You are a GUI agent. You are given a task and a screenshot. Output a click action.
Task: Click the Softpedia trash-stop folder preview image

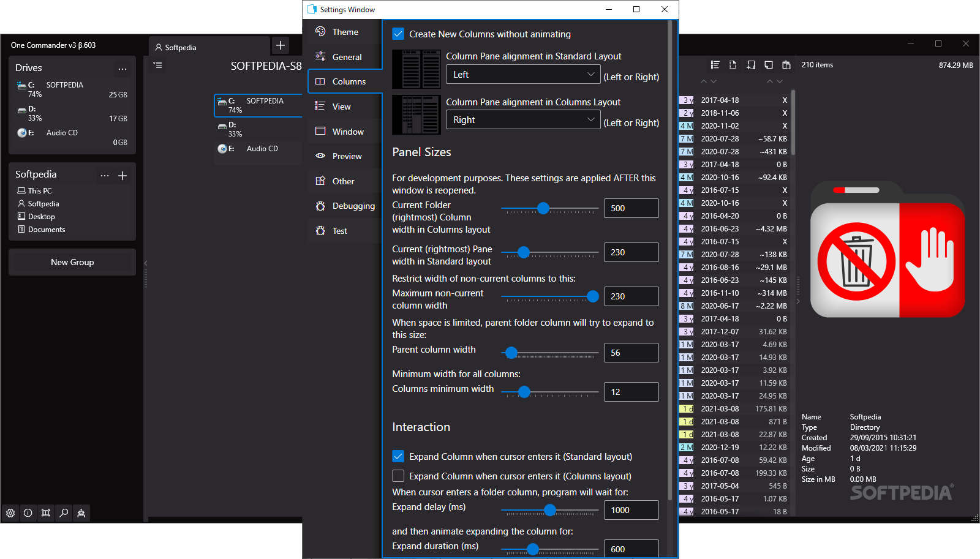click(x=888, y=250)
